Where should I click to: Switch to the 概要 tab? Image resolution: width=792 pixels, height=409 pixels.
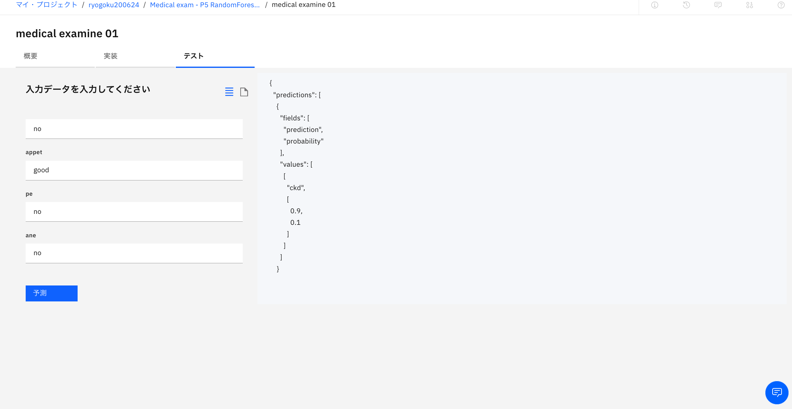coord(55,57)
